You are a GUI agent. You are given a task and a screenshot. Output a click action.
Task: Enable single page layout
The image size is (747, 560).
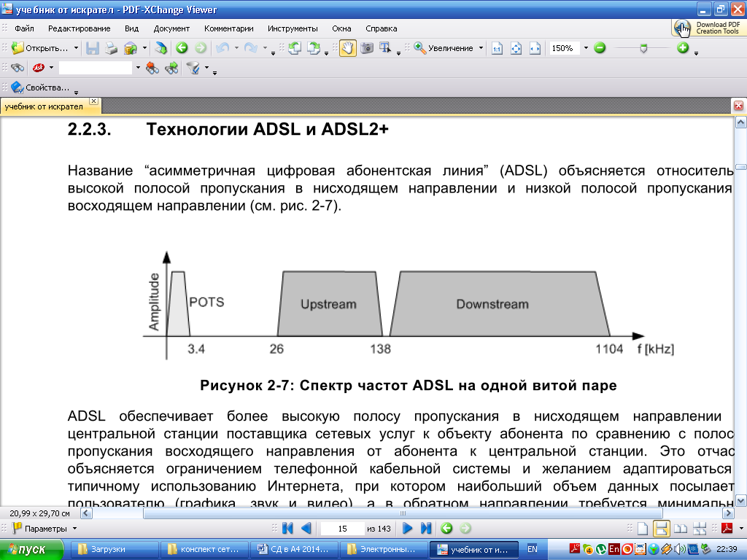point(643,529)
